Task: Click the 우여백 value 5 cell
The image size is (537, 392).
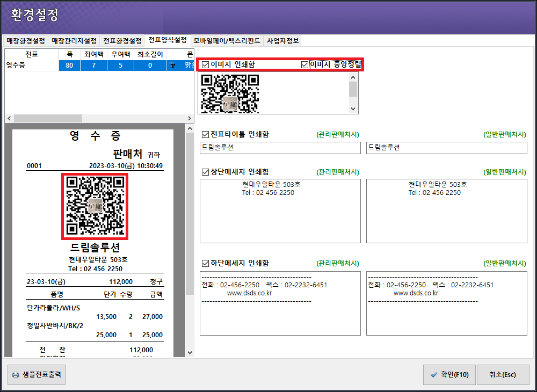Action: (120, 66)
